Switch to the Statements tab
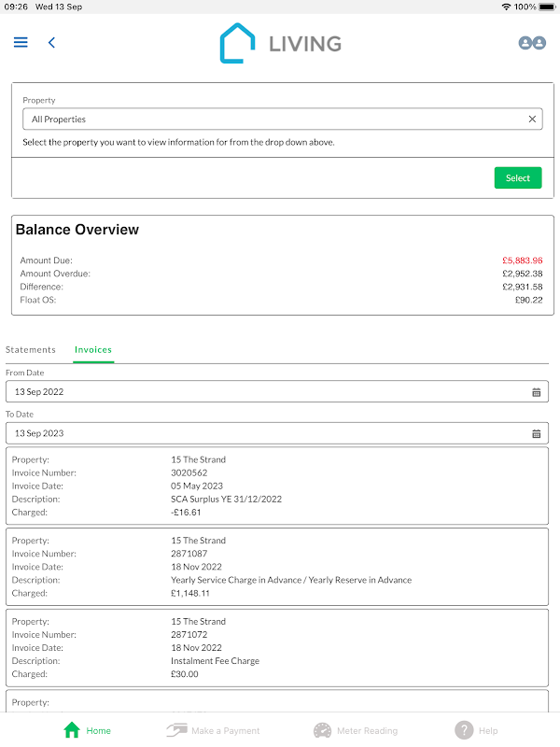Viewport: 560px width, 747px height. 31,350
